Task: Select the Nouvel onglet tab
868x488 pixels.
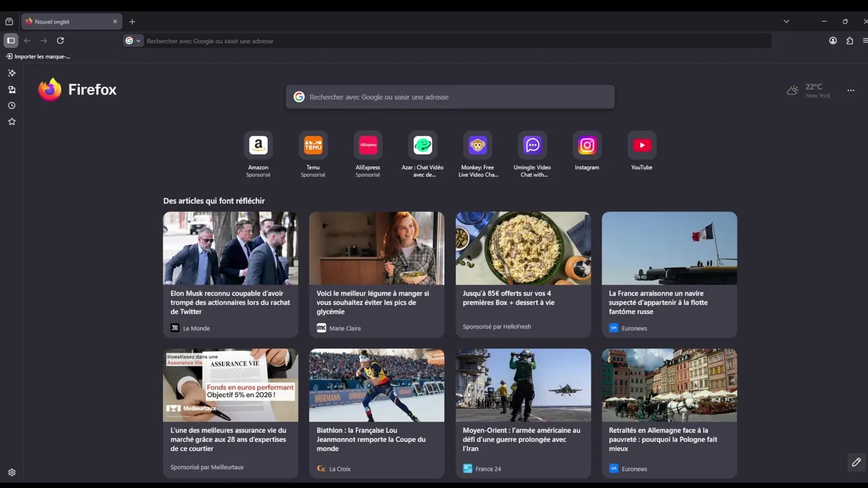Action: (x=71, y=22)
